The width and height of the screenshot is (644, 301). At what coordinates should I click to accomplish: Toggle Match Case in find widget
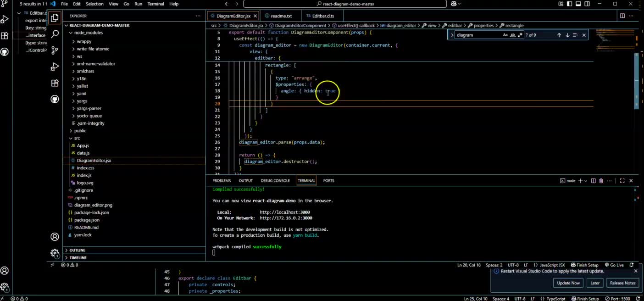point(505,35)
